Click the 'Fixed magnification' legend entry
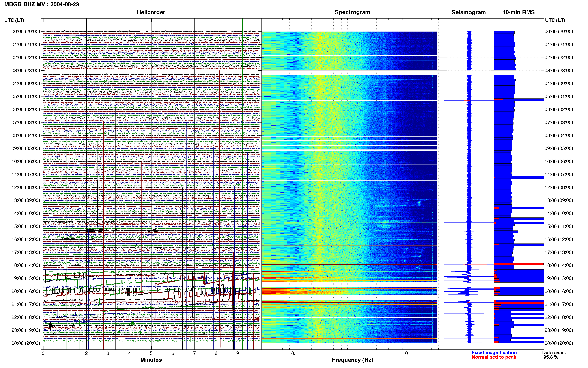The height and width of the screenshot is (368, 588). (x=494, y=353)
